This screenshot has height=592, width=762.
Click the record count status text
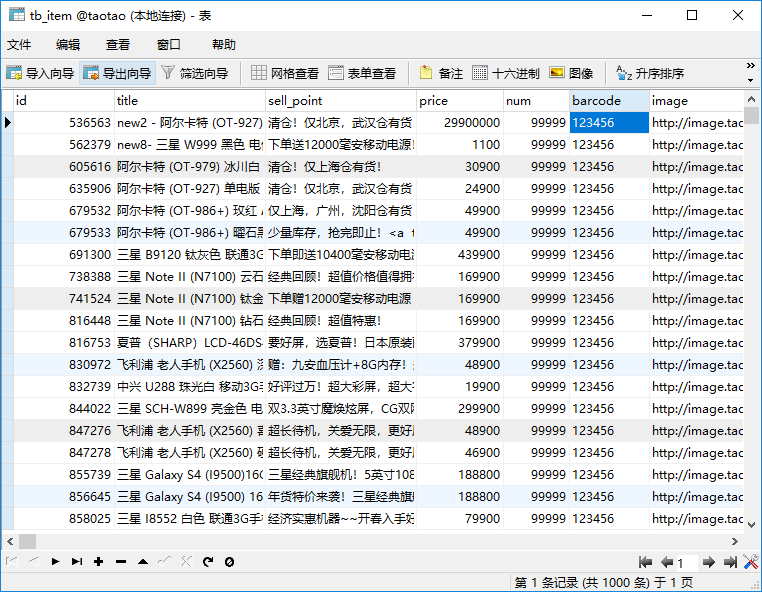(604, 582)
